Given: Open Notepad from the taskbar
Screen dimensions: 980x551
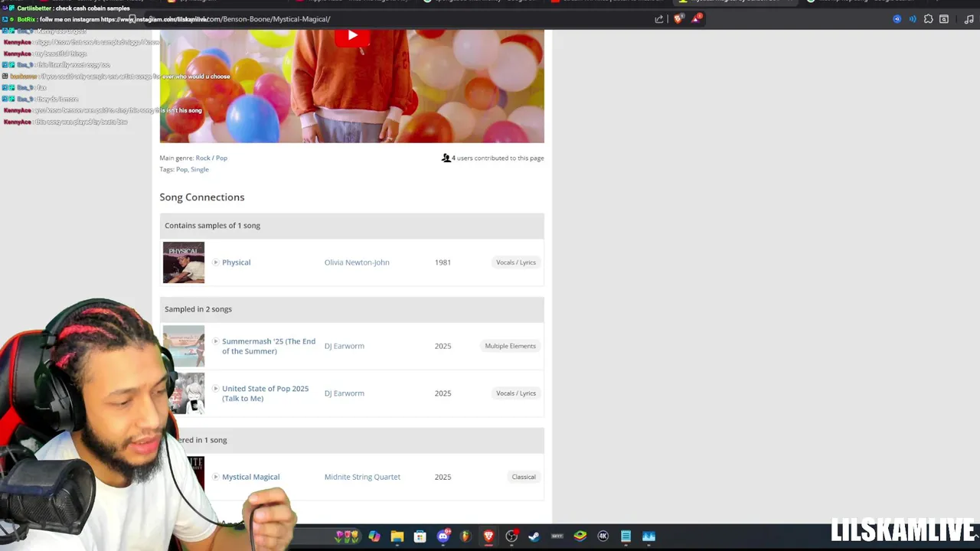Looking at the screenshot, I should click(x=626, y=536).
